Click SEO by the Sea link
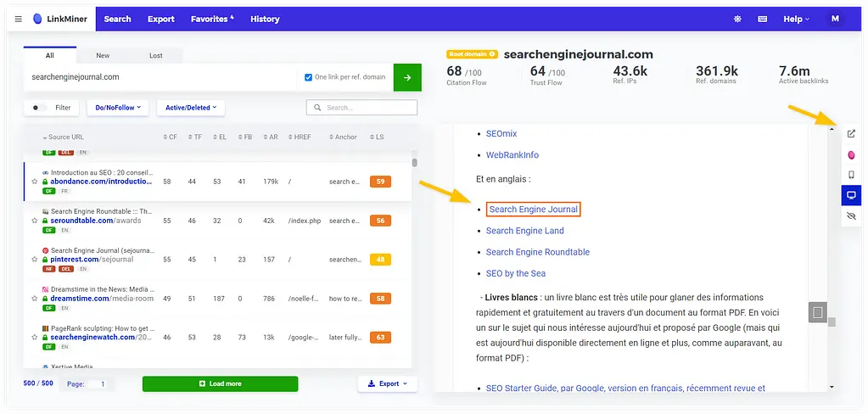Image resolution: width=868 pixels, height=414 pixels. (515, 273)
